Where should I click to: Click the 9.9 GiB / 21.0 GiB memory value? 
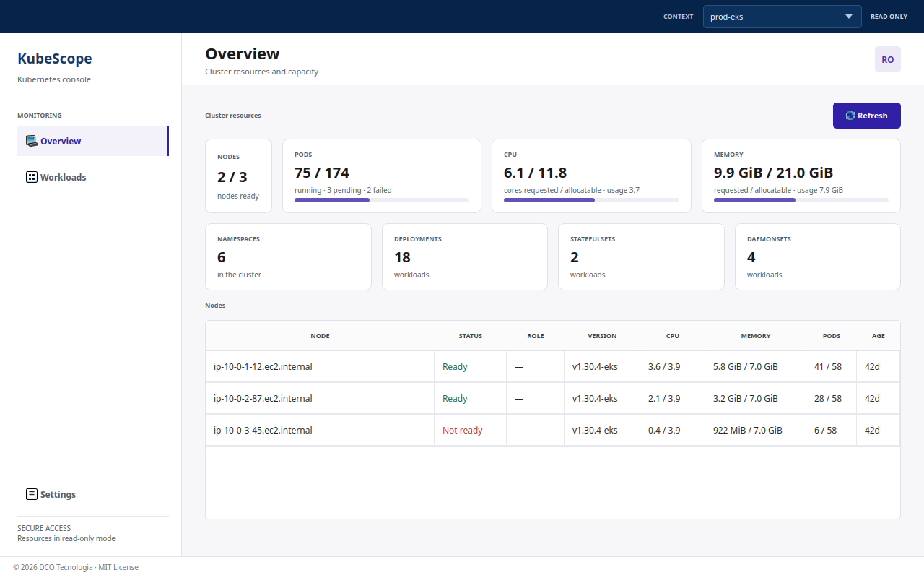click(774, 173)
